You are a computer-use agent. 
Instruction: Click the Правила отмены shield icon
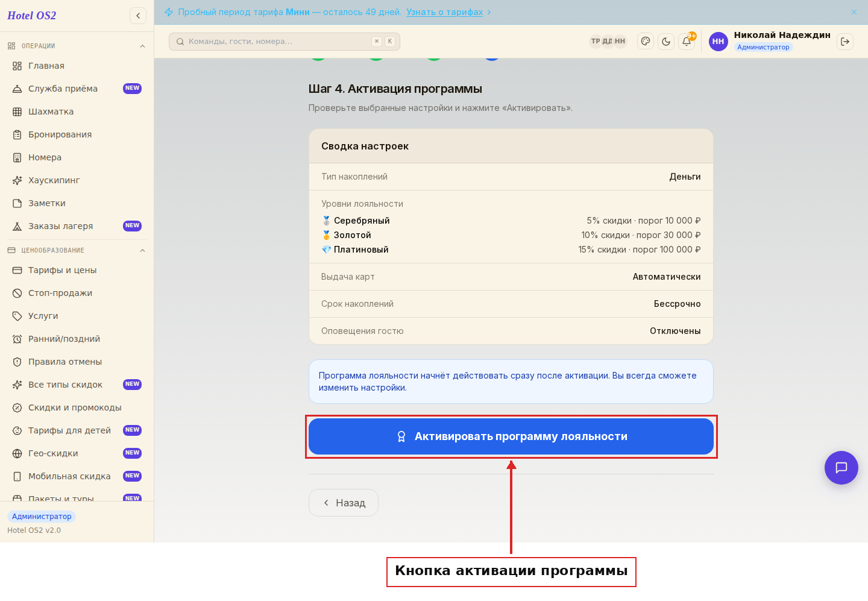(x=17, y=362)
